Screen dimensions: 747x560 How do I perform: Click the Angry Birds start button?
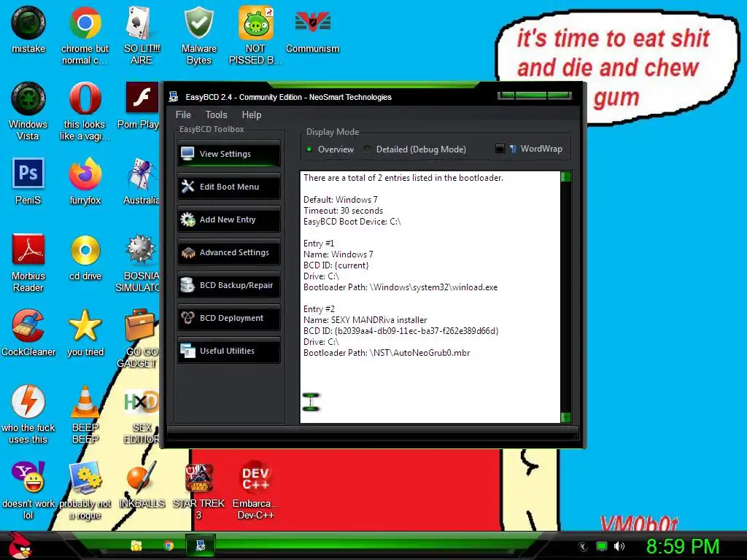tap(20, 545)
